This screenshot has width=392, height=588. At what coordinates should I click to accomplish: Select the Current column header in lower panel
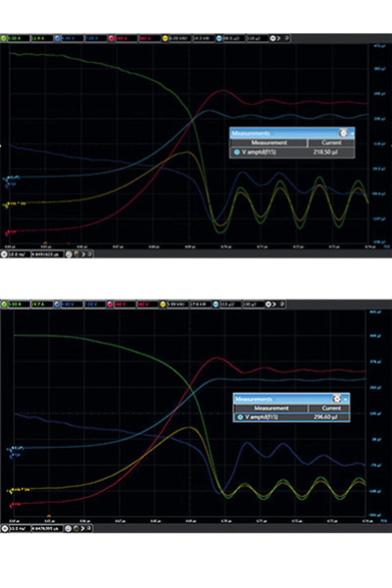click(331, 408)
